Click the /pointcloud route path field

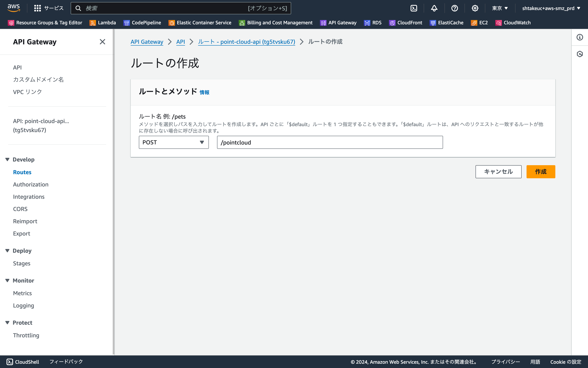(330, 142)
